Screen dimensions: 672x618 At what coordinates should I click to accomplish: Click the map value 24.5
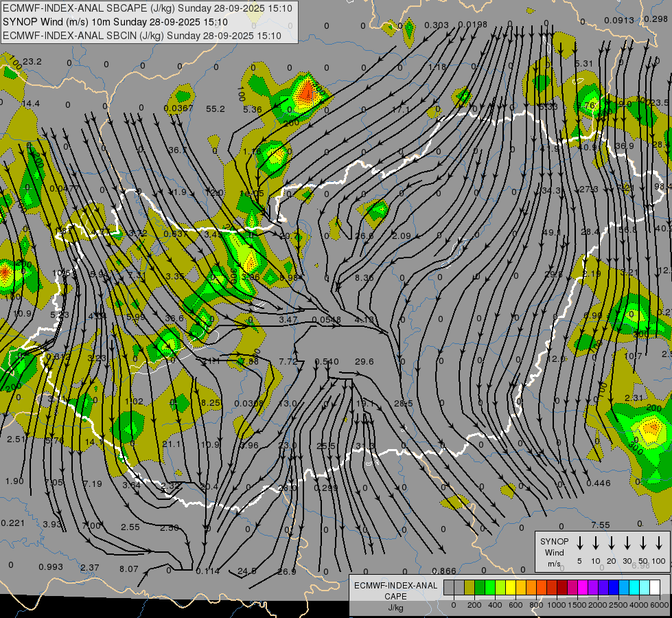tap(247, 571)
